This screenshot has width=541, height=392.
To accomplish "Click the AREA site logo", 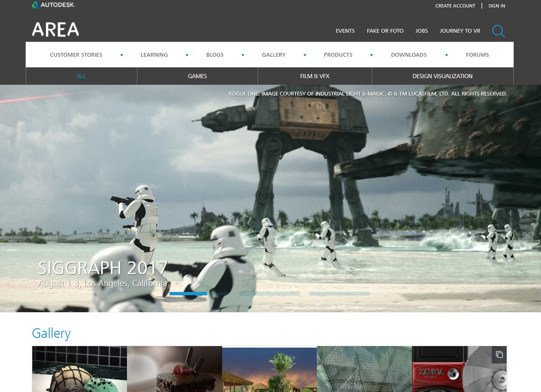I will pyautogui.click(x=55, y=30).
